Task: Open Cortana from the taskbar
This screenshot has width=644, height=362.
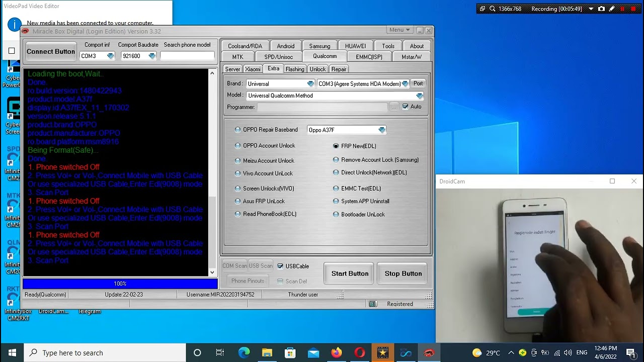Action: pyautogui.click(x=197, y=352)
